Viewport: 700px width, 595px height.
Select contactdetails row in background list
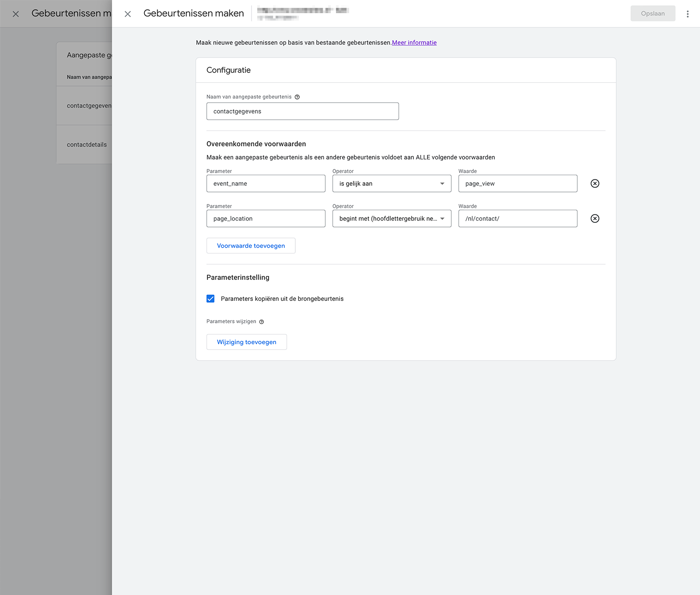point(84,144)
